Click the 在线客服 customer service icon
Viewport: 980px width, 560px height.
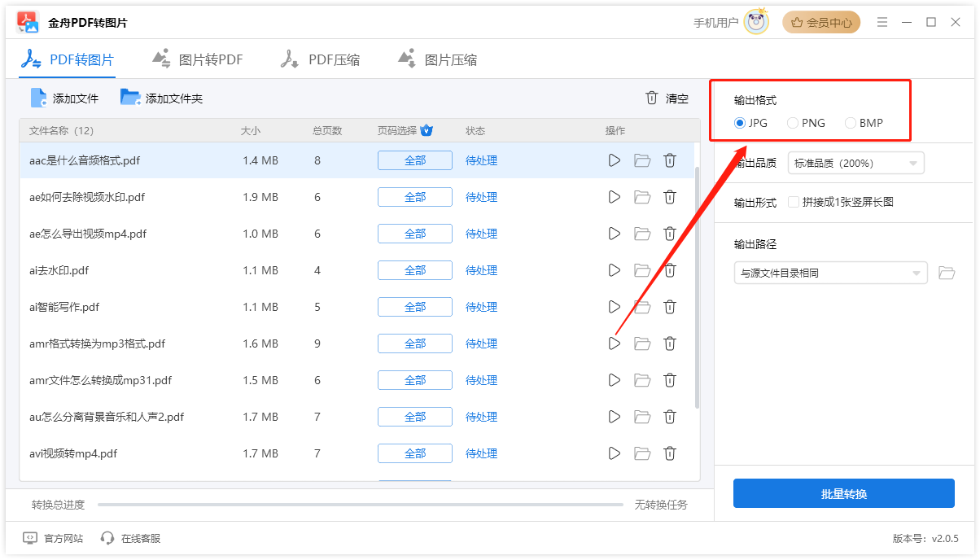click(x=107, y=538)
